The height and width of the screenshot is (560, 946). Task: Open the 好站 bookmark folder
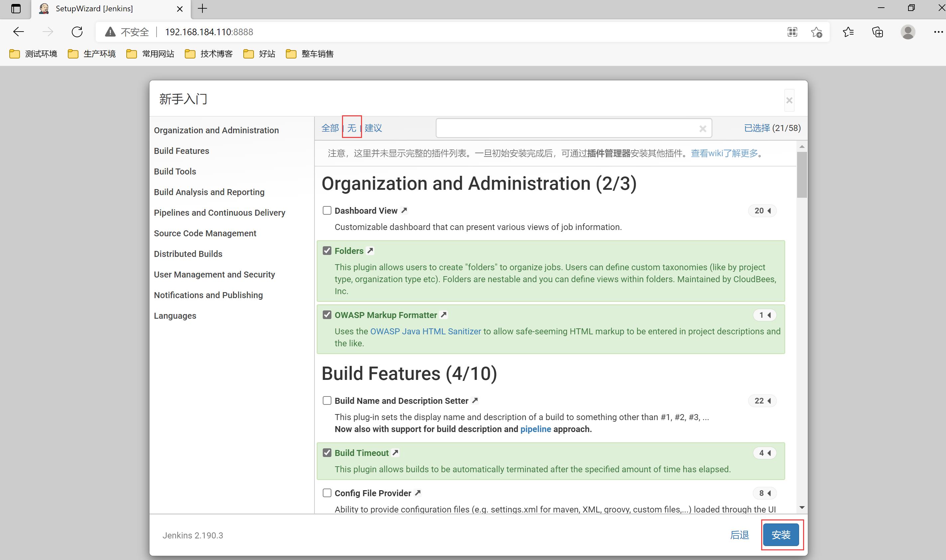(259, 54)
